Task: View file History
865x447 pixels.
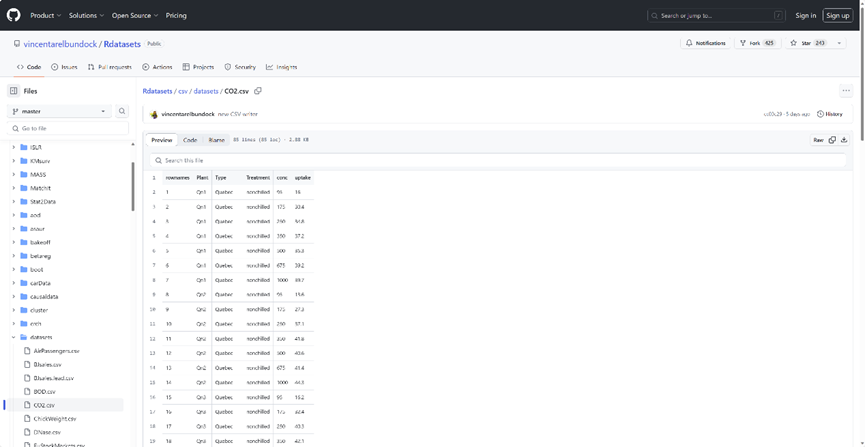Action: coord(830,114)
